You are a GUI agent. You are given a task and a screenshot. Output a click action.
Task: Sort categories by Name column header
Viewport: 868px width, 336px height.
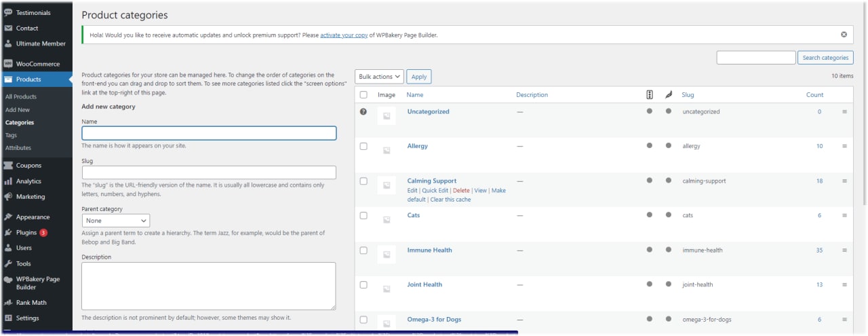[414, 94]
